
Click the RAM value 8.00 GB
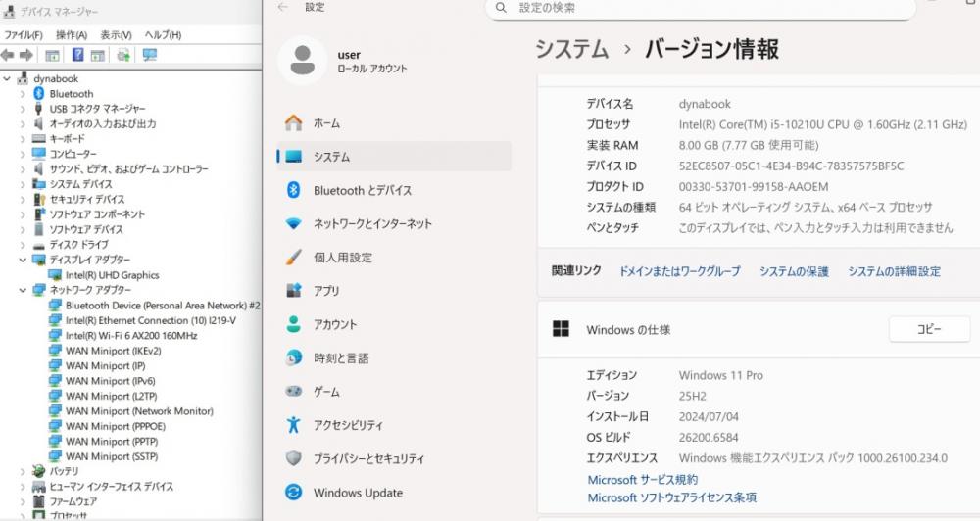point(749,145)
